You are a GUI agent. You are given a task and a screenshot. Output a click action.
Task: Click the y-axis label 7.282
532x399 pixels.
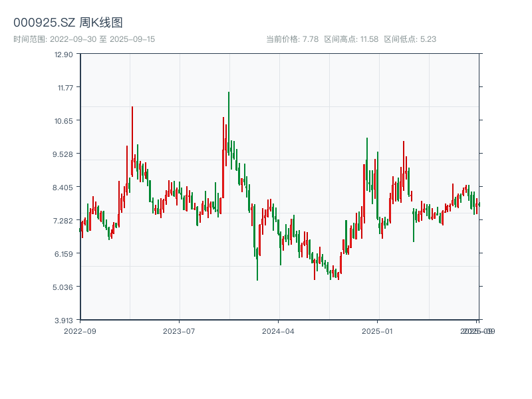click(x=63, y=221)
